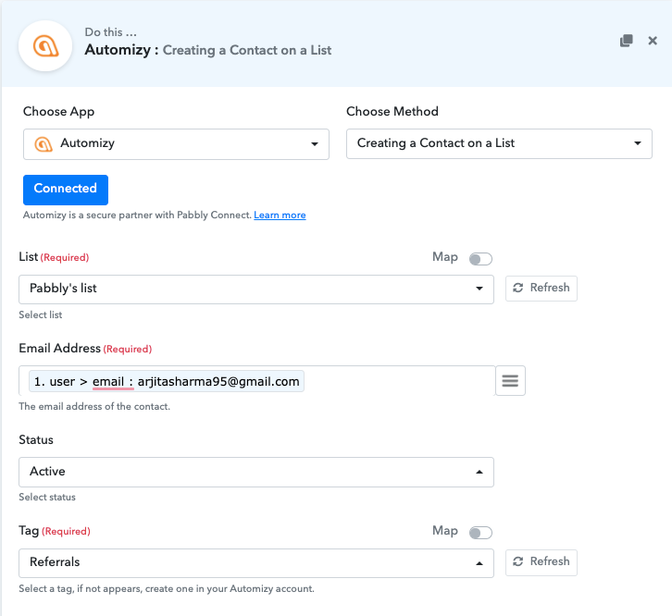Open the Learn more link
This screenshot has width=672, height=616.
click(280, 215)
